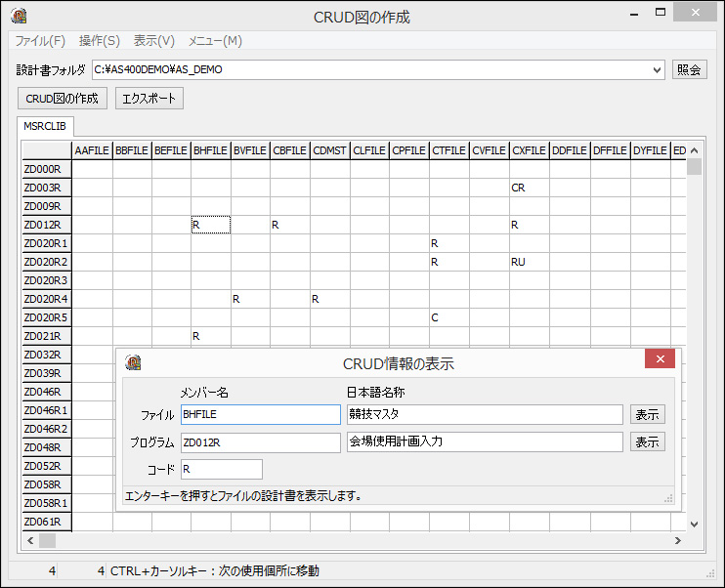The image size is (725, 588).
Task: Select the ZD020R1 row header
Action: click(47, 243)
